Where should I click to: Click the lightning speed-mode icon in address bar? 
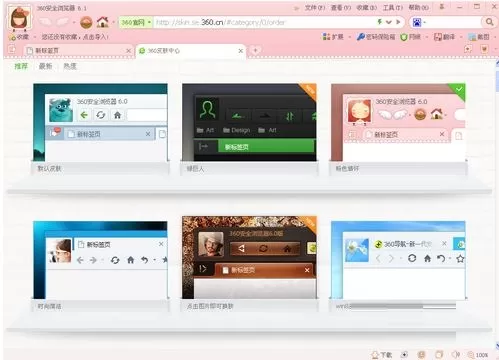pyautogui.click(x=380, y=22)
